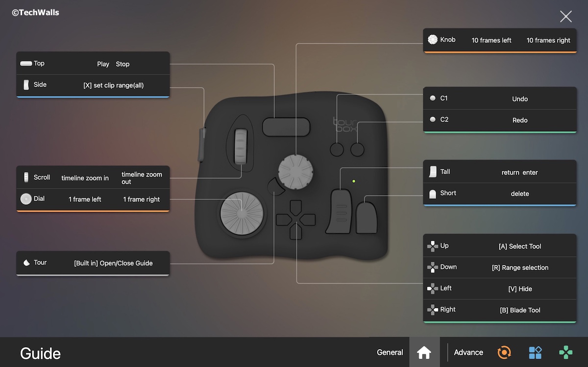Click the 'return enter' Tall mapping

520,172
